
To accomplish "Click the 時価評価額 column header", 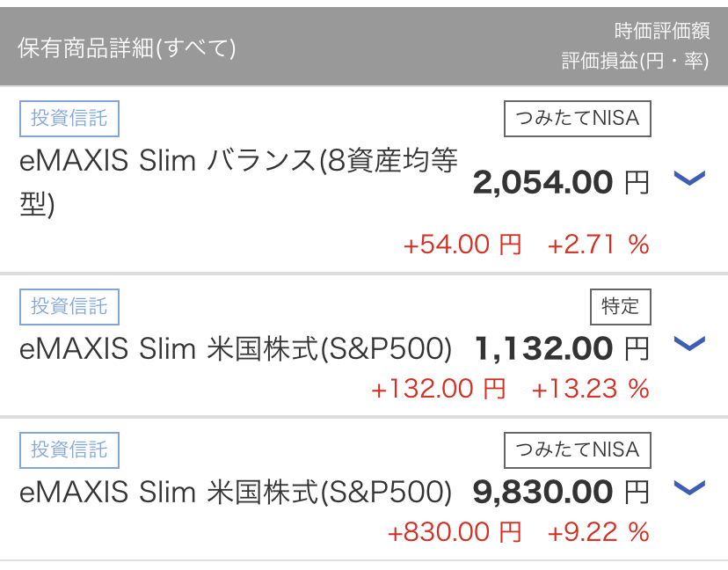I will pos(665,27).
